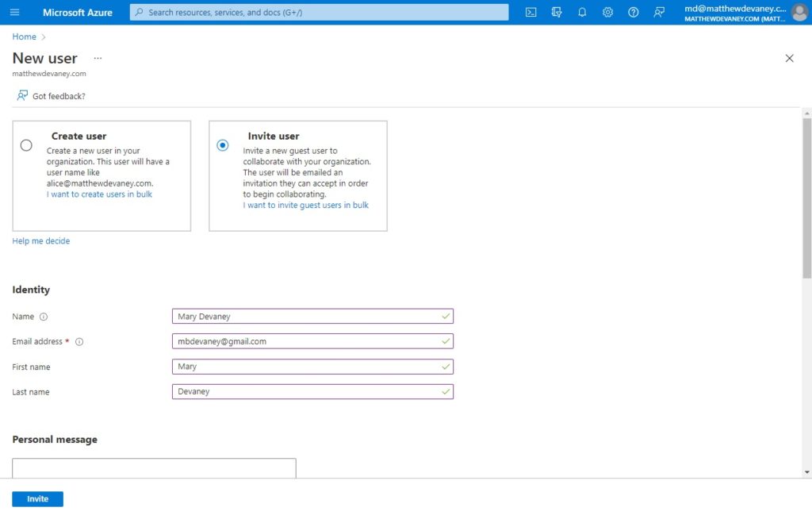Select the Invite user radio button
The height and width of the screenshot is (519, 812).
(x=223, y=145)
